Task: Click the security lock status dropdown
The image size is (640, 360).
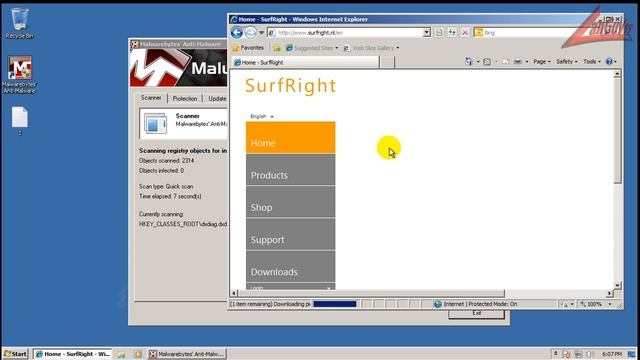Action: coord(567,304)
